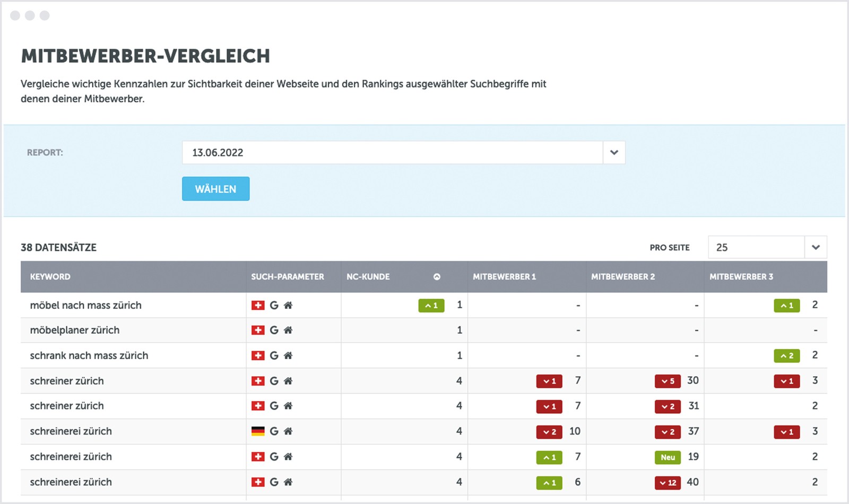The height and width of the screenshot is (504, 849).
Task: Click the Mitbewerber 1 column header
Action: [504, 276]
